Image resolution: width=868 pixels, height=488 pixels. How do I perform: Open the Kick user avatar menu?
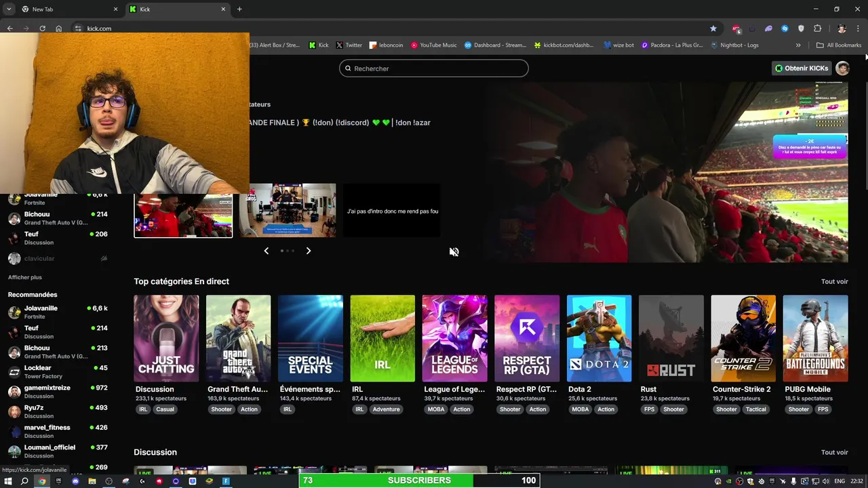coord(842,68)
